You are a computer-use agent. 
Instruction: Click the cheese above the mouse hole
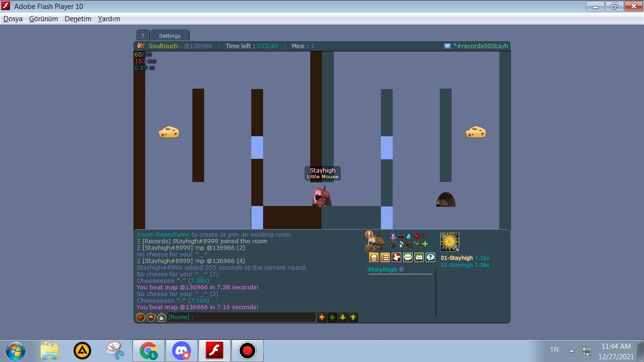[476, 132]
